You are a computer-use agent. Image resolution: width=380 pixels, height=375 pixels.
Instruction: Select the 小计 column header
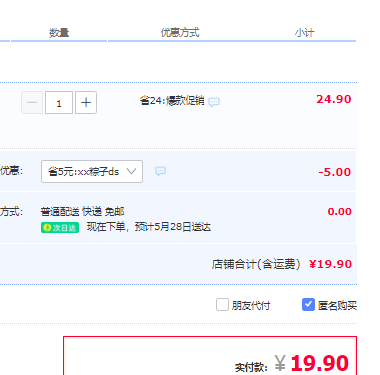tap(304, 33)
